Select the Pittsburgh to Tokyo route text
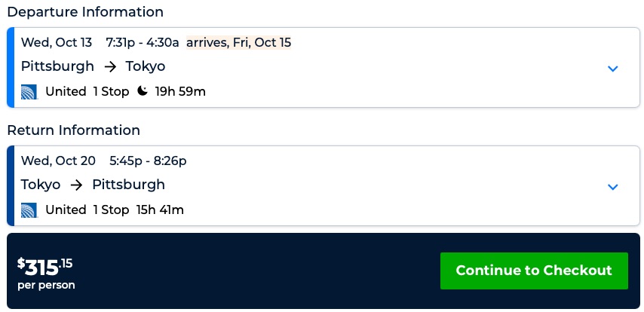 (x=93, y=66)
